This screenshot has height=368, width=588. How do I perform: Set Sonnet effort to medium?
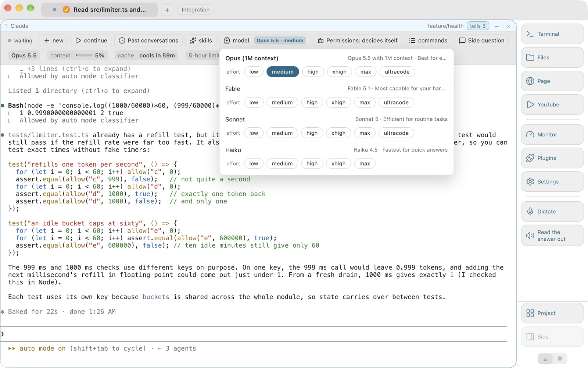pos(282,133)
